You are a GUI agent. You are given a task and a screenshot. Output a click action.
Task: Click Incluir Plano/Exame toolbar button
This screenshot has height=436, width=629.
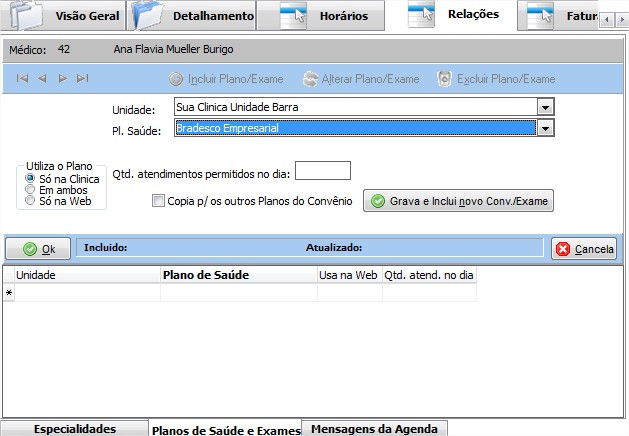tap(226, 79)
